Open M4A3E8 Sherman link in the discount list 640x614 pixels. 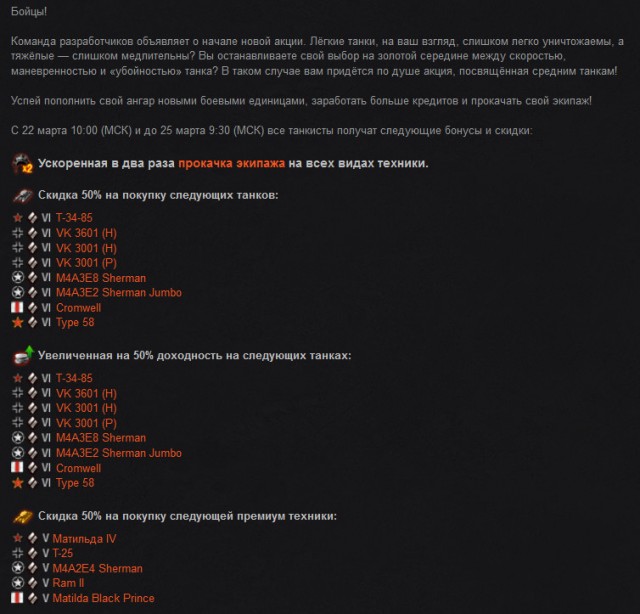click(x=101, y=278)
